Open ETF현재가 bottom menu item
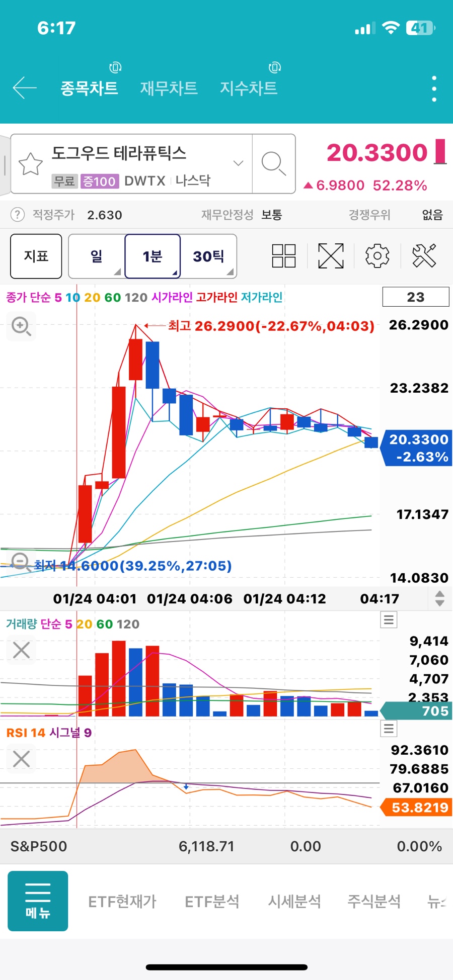This screenshot has height=980, width=453. pyautogui.click(x=122, y=902)
